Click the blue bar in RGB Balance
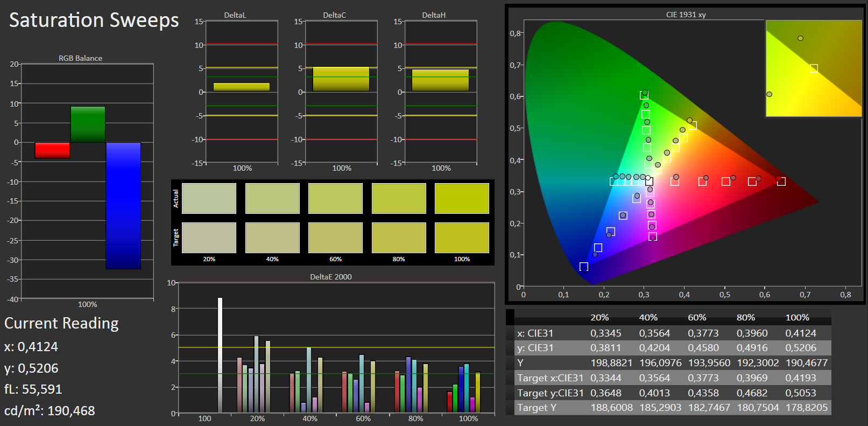The width and height of the screenshot is (868, 426). coord(123,206)
